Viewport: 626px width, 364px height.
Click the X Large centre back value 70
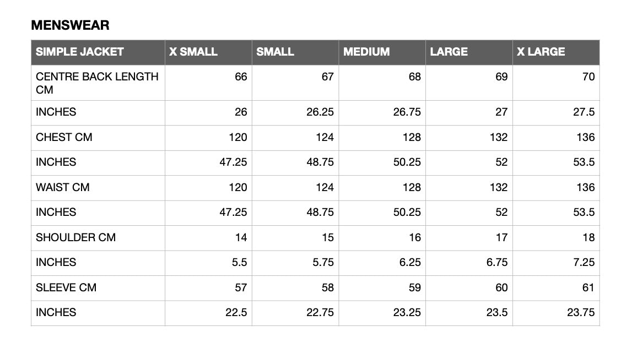pos(589,77)
